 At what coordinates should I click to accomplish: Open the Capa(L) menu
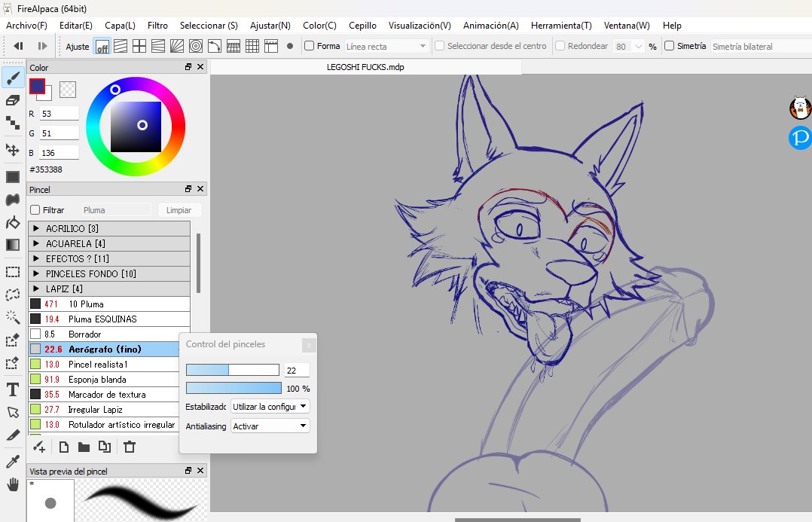coord(121,26)
